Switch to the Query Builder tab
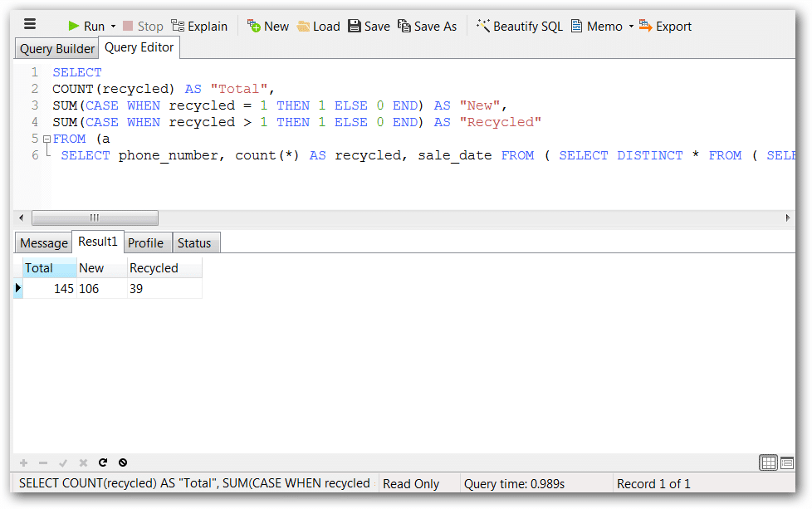Viewport: 812px width, 509px height. [x=56, y=48]
